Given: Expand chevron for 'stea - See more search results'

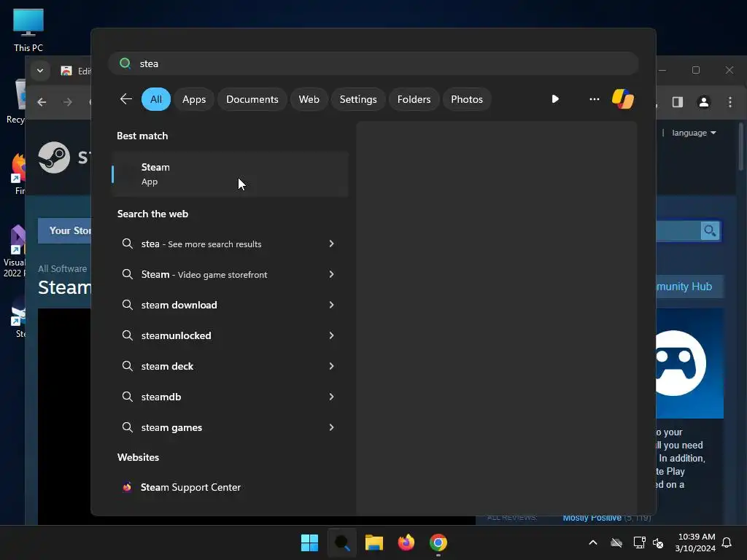Looking at the screenshot, I should pos(331,244).
